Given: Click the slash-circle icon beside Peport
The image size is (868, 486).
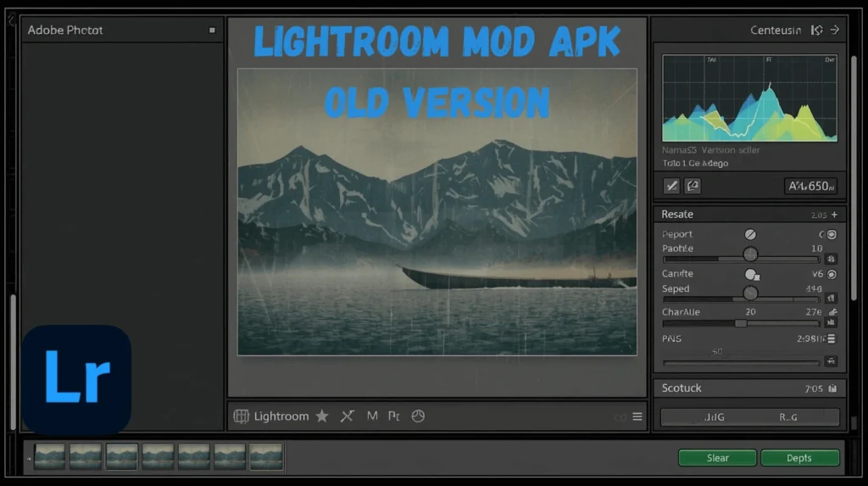Looking at the screenshot, I should coord(750,234).
